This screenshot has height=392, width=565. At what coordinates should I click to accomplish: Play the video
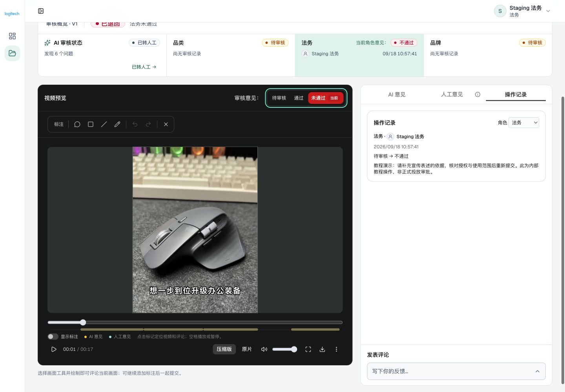click(54, 349)
